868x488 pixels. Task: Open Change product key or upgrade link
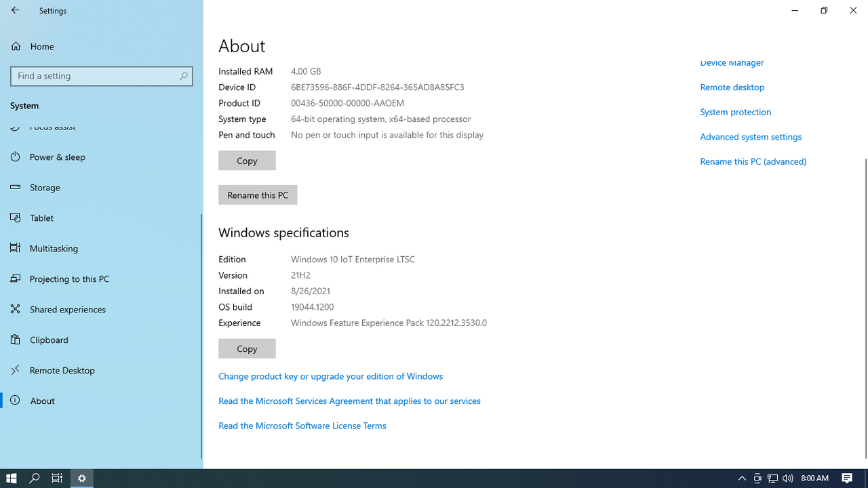330,376
